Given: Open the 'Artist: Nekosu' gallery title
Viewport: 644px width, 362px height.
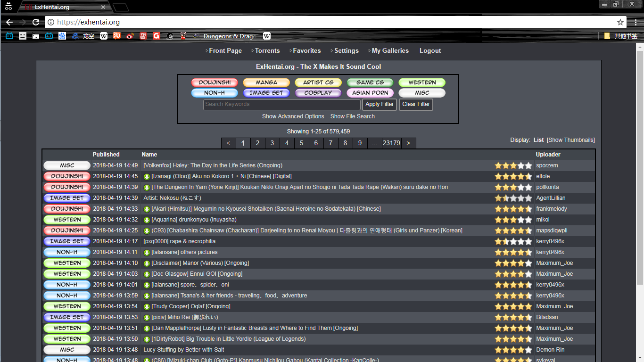Looking at the screenshot, I should 172,198.
